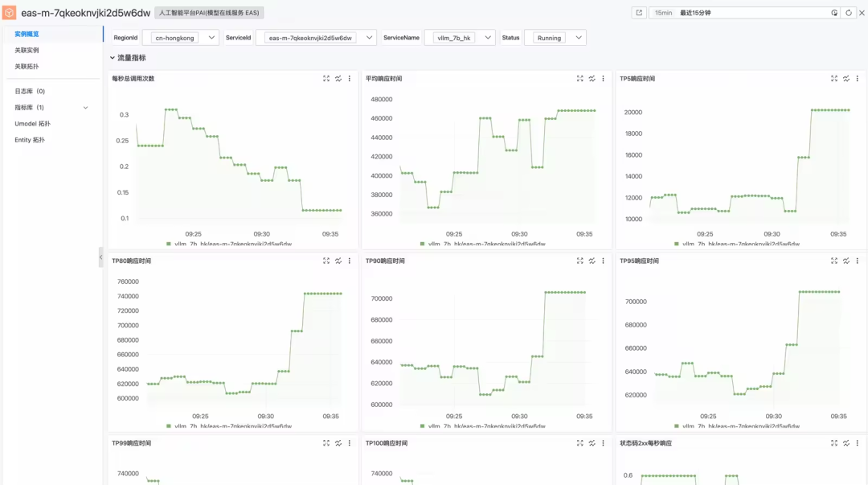Viewport: 868px width, 485px height.
Task: Open the Status Running dropdown
Action: pyautogui.click(x=555, y=38)
